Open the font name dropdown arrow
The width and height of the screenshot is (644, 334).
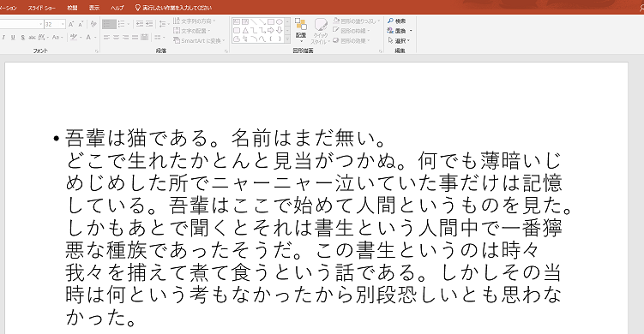click(40, 24)
